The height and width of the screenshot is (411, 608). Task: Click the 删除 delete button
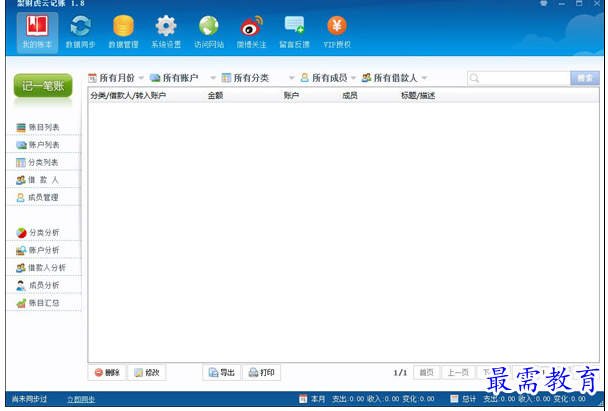(x=107, y=373)
